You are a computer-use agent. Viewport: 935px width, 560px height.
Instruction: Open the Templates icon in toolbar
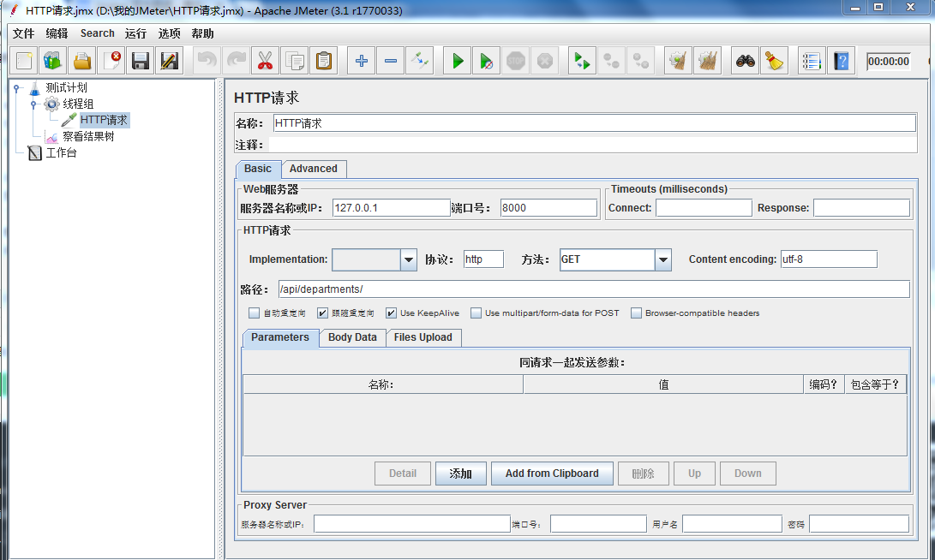(x=53, y=61)
